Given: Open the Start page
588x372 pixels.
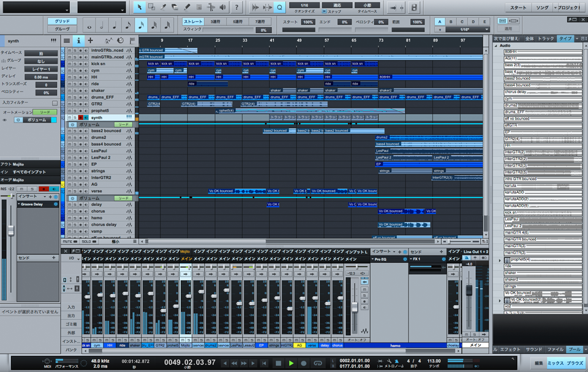Looking at the screenshot, I should coord(518,7).
